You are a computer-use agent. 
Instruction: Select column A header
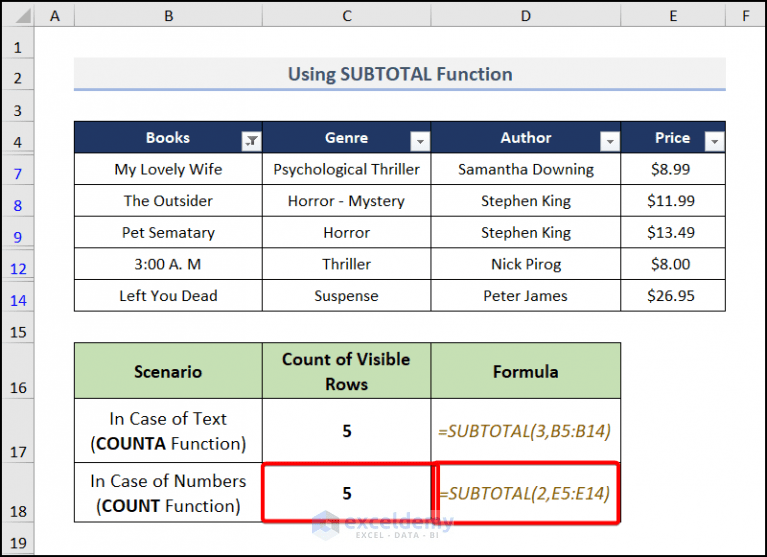pos(54,16)
